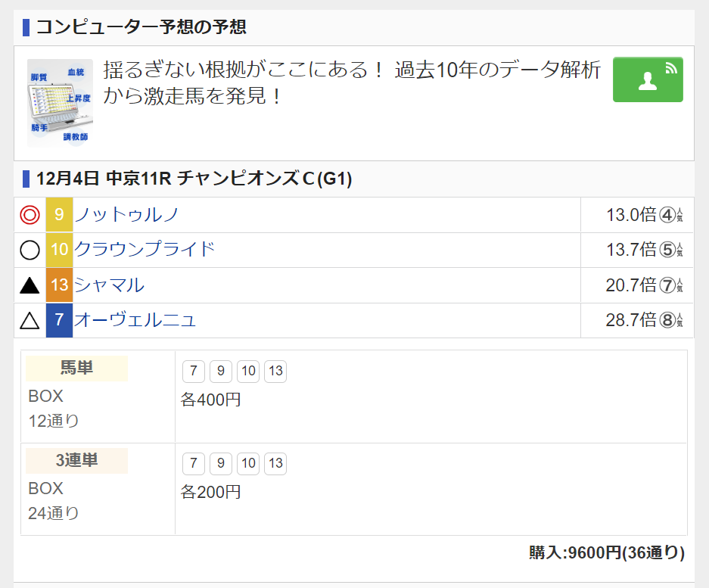
Task: Click the green follow user button
Action: pos(648,79)
